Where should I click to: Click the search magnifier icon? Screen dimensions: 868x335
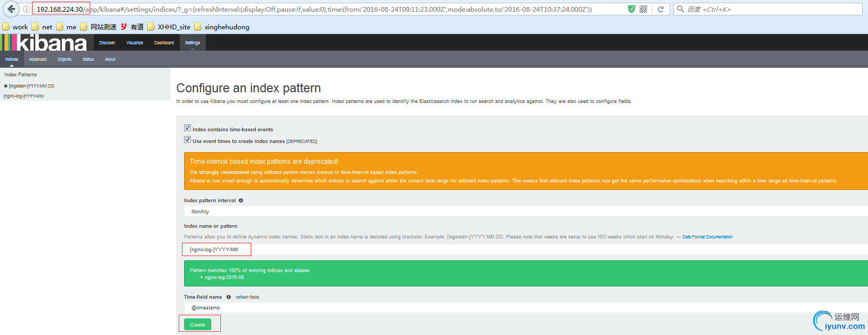tap(680, 9)
